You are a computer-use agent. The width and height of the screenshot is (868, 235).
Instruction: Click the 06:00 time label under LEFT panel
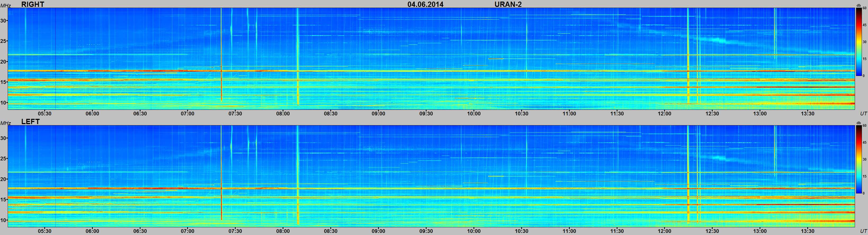tap(92, 231)
